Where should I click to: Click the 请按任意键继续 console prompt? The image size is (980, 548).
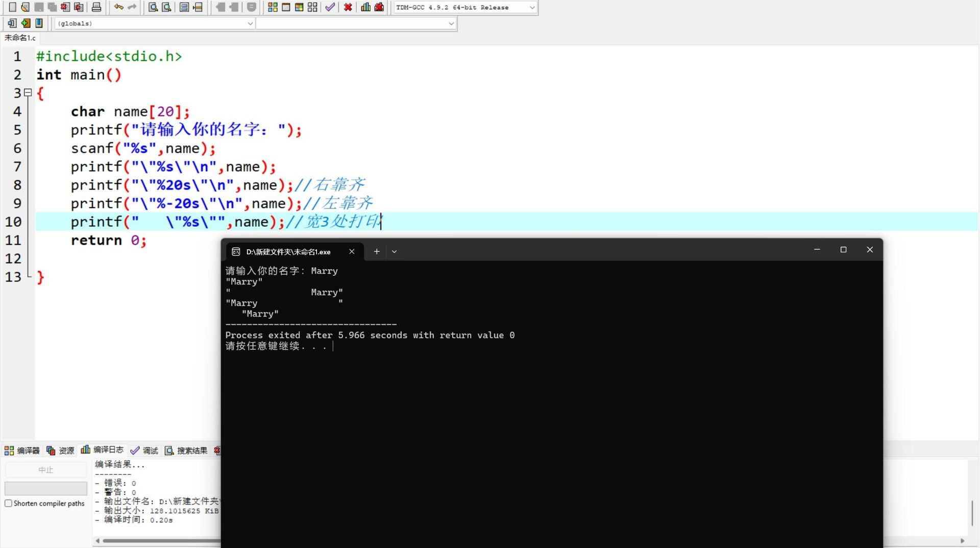276,346
